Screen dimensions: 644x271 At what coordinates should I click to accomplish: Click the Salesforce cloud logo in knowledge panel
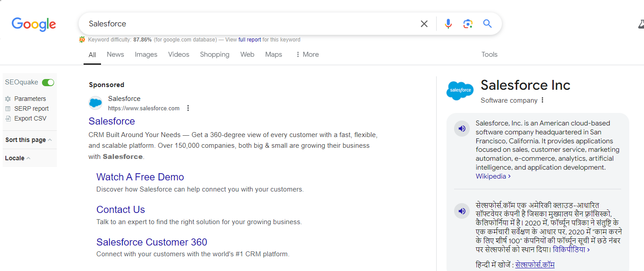tap(460, 91)
